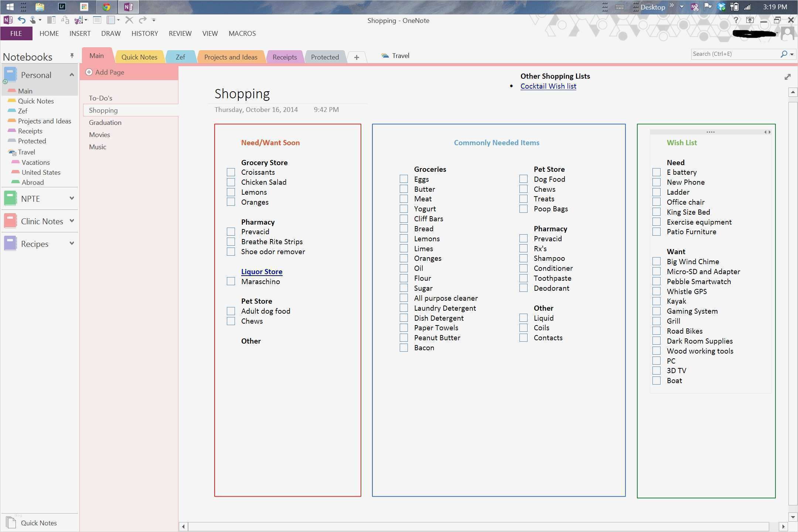Check the Croissants checkbox
Screen dimensions: 798x532
231,172
